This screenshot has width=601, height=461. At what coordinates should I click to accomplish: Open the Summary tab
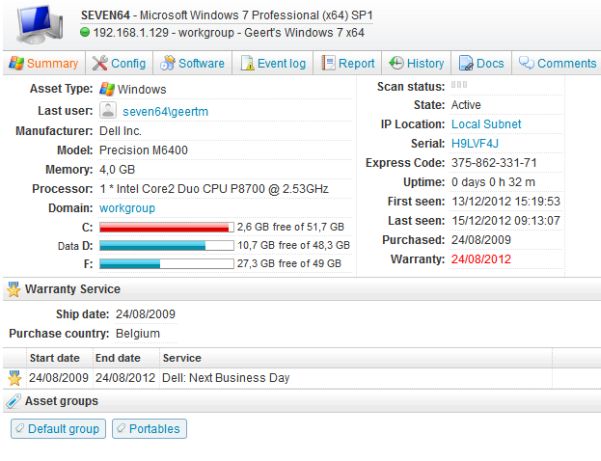pos(44,63)
